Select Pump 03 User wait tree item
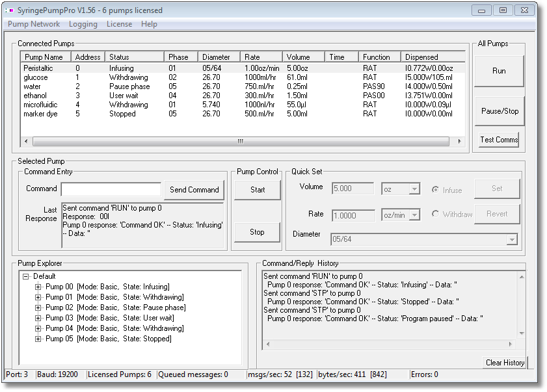547x392 pixels. point(110,318)
